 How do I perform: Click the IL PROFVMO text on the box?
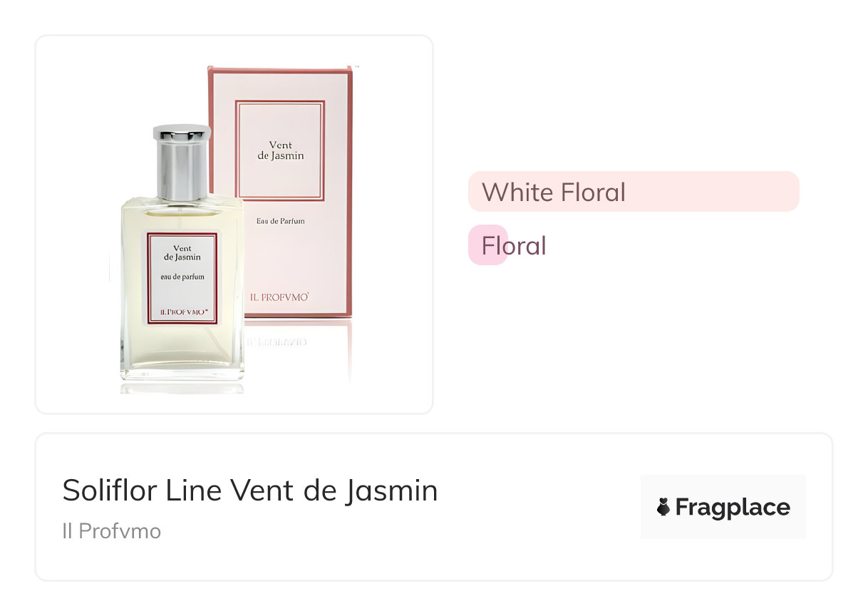[279, 297]
